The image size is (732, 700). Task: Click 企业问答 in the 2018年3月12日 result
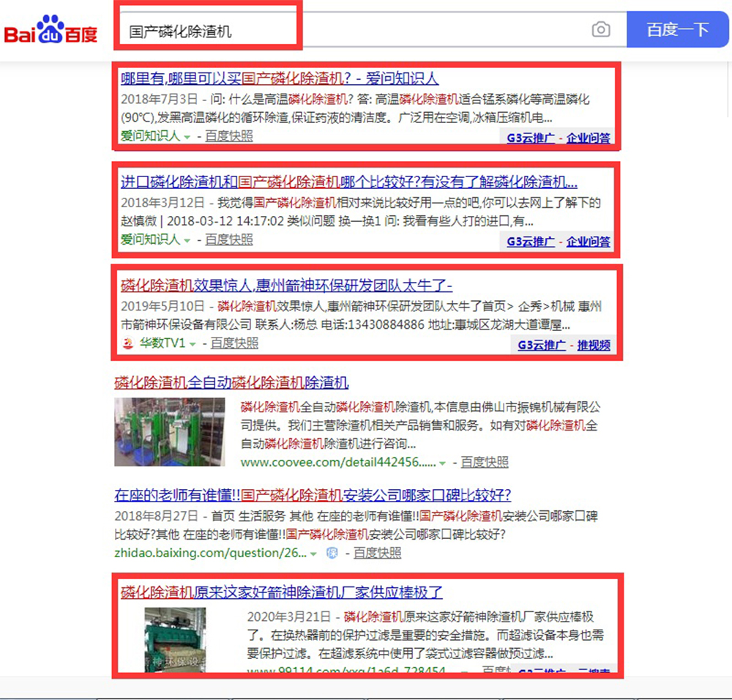pos(589,242)
